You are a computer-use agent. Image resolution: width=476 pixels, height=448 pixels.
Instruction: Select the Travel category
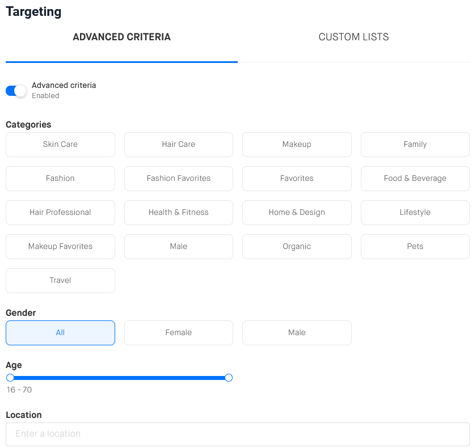pos(60,281)
